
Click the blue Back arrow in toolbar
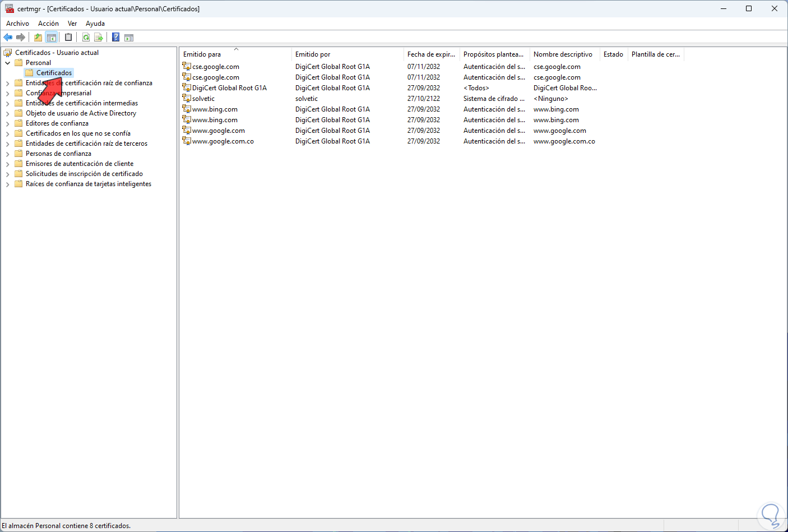coord(8,38)
